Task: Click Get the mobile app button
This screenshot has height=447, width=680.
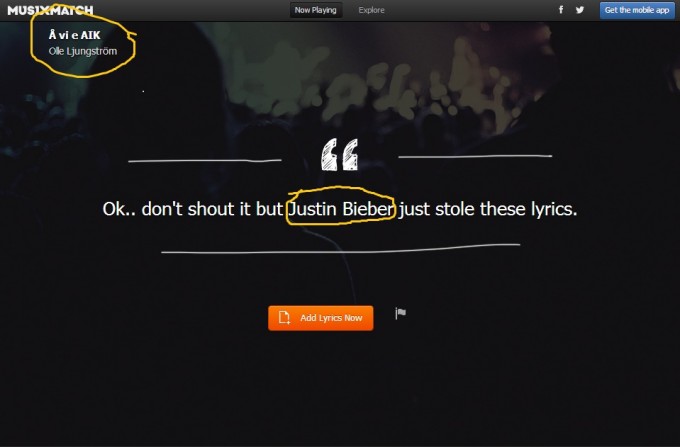Action: coord(637,10)
